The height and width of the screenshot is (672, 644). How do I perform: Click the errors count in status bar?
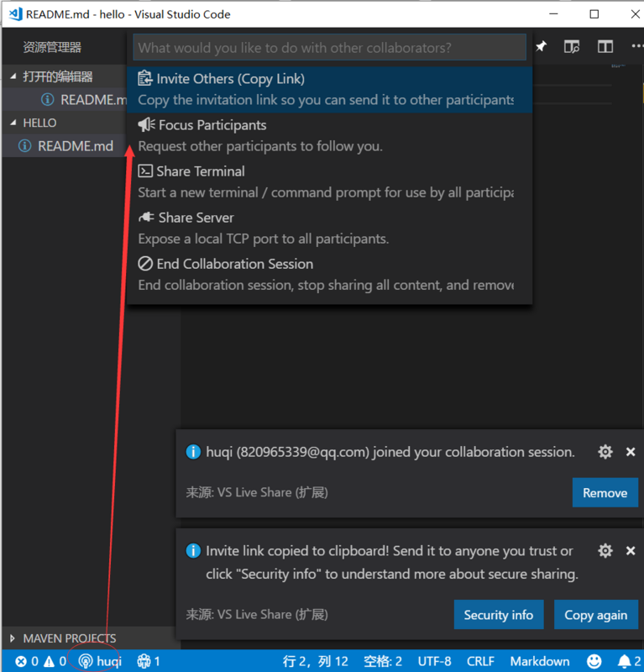point(27,661)
